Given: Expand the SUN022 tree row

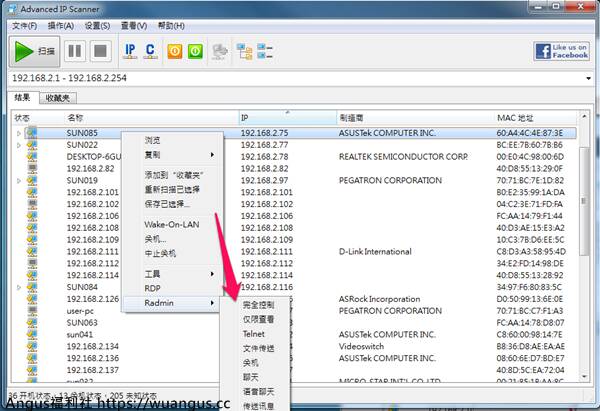Looking at the screenshot, I should [18, 145].
